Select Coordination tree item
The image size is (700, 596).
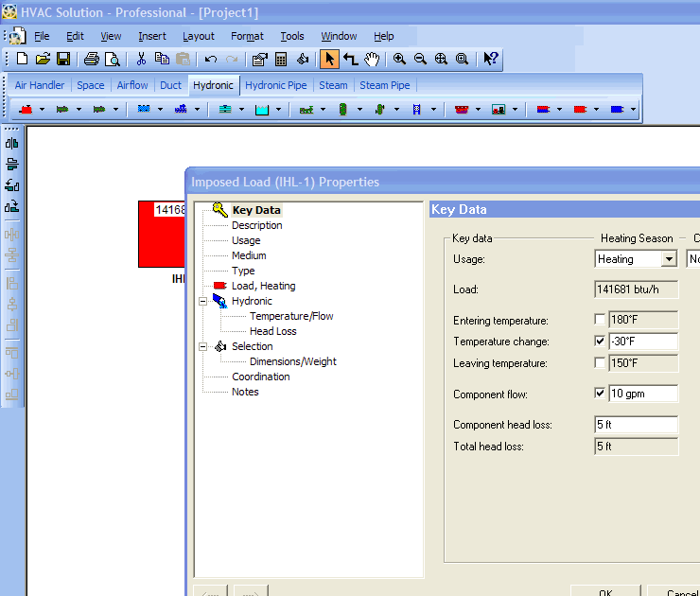(261, 377)
